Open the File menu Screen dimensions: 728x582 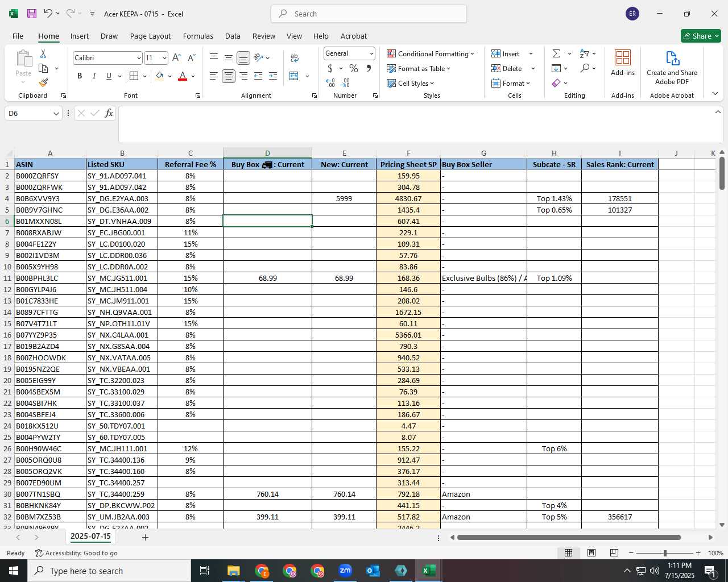click(18, 36)
